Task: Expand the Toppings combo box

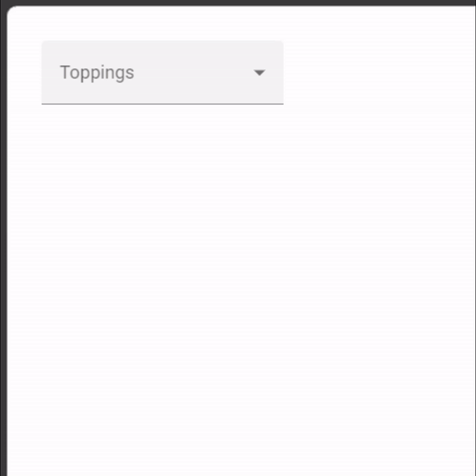Action: tap(163, 72)
